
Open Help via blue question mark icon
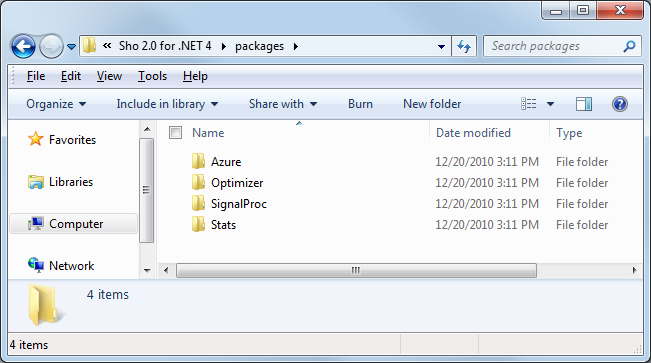click(619, 104)
